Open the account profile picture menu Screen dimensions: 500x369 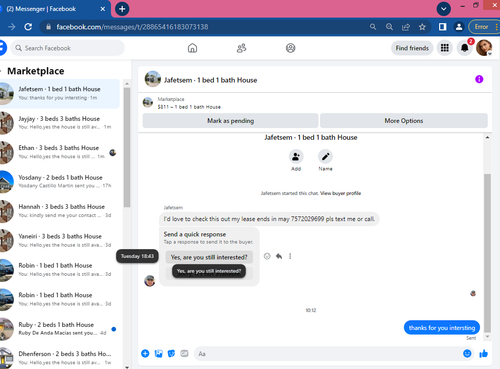(x=484, y=48)
